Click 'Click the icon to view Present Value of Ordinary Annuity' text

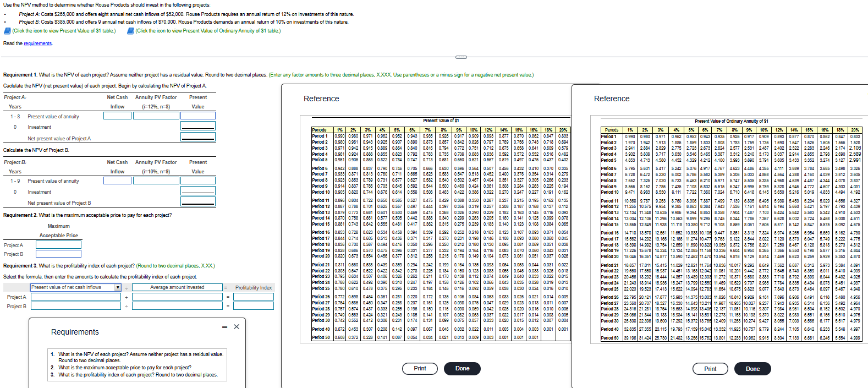208,31
